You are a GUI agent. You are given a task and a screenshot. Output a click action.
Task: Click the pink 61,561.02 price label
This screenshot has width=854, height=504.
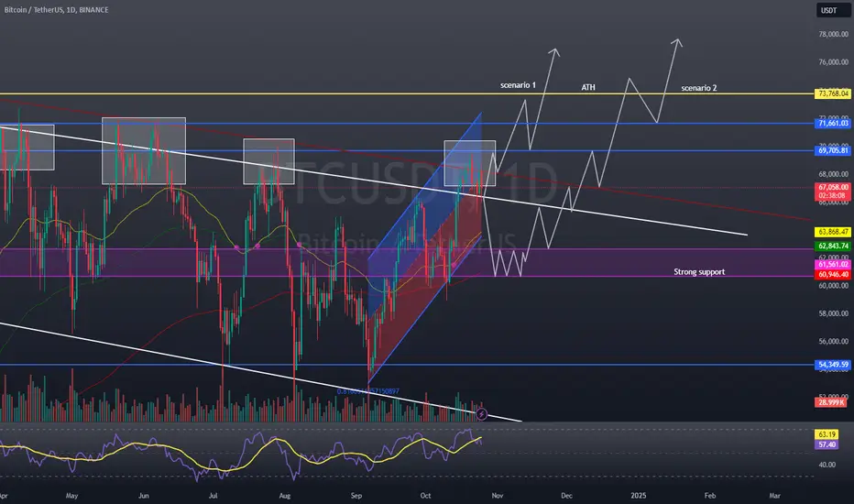pos(832,264)
